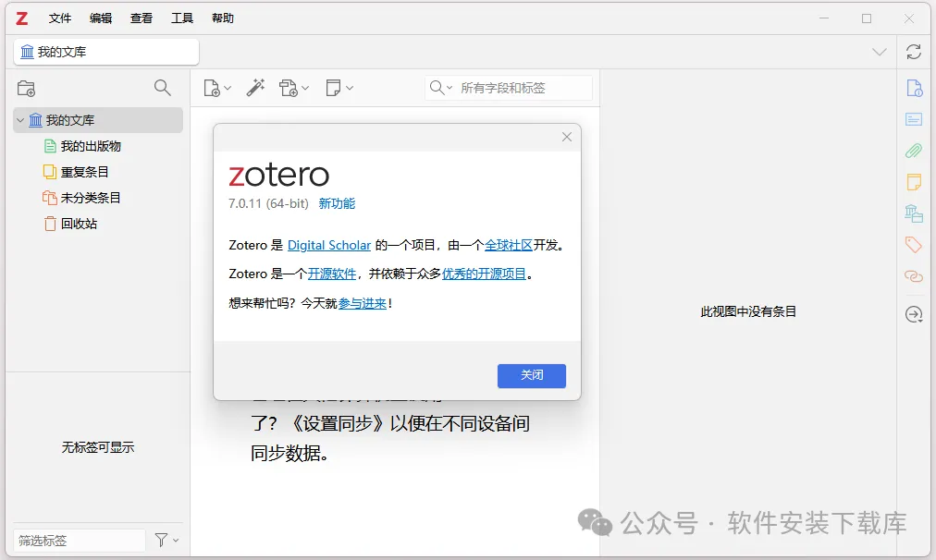Open the 工具 menu

[182, 18]
